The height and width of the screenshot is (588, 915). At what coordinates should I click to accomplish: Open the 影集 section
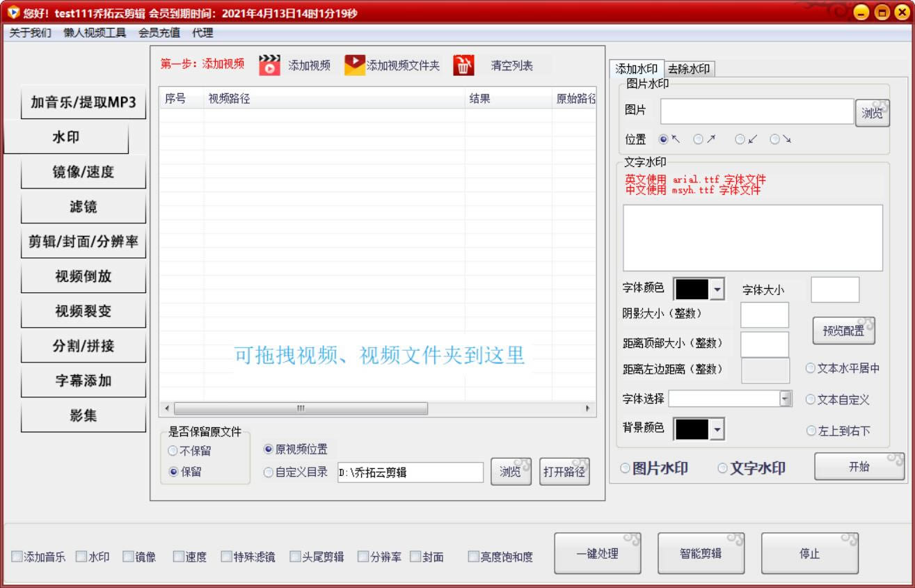coord(83,415)
